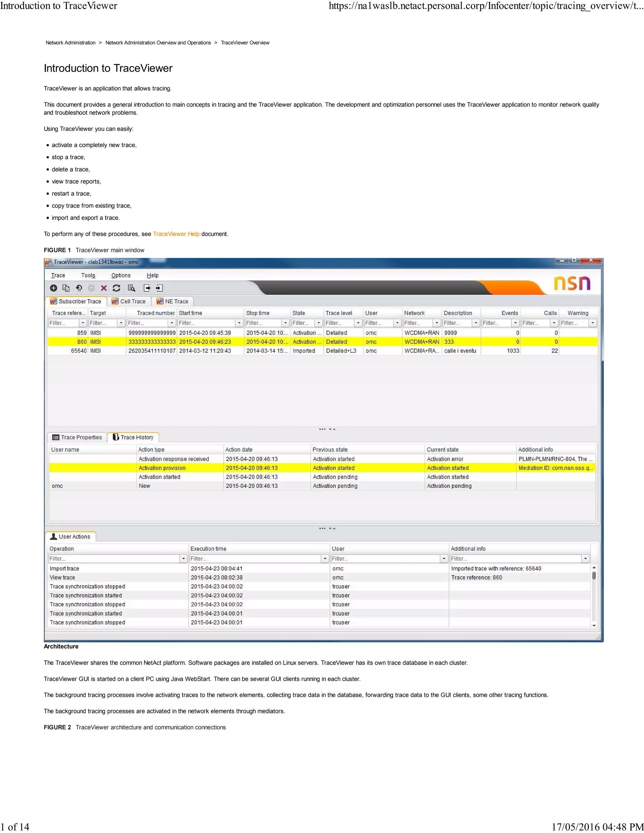Viewport: 644px width, 833px height.
Task: Click the import trace arrow icon
Action: tap(159, 288)
